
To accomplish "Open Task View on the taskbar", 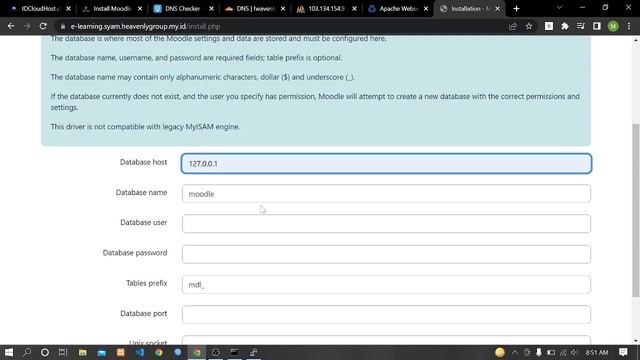I will pyautogui.click(x=63, y=352).
